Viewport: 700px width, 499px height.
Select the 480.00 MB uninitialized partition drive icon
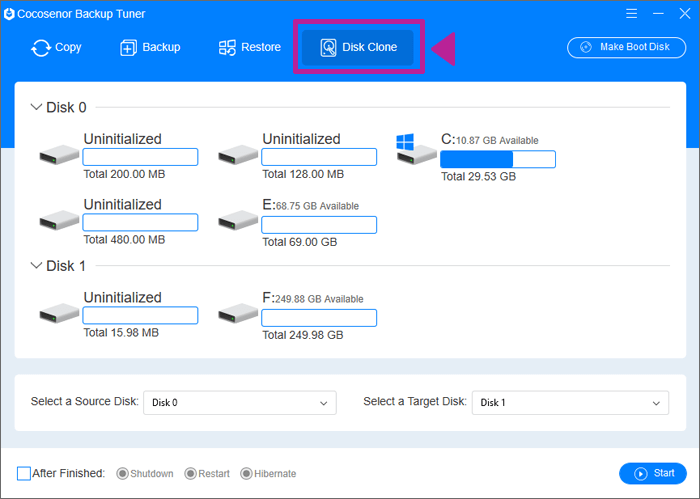59,220
